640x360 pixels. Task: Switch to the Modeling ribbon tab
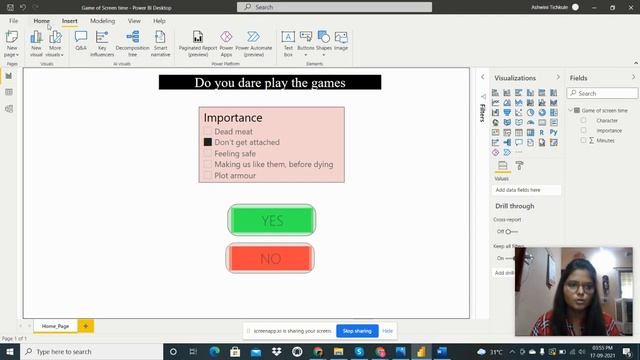(x=102, y=21)
